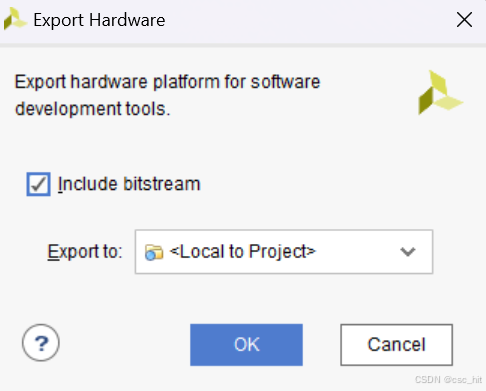Expand the Export to dropdown arrow

(408, 252)
